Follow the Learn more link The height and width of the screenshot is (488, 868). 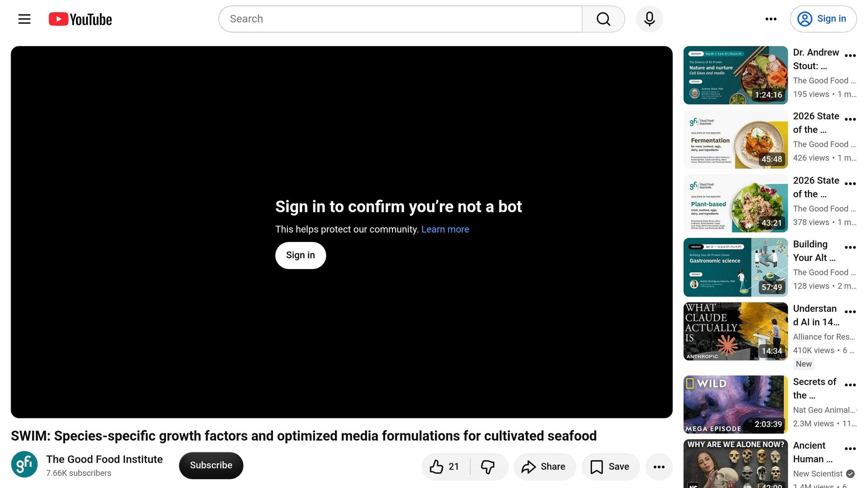coord(445,229)
